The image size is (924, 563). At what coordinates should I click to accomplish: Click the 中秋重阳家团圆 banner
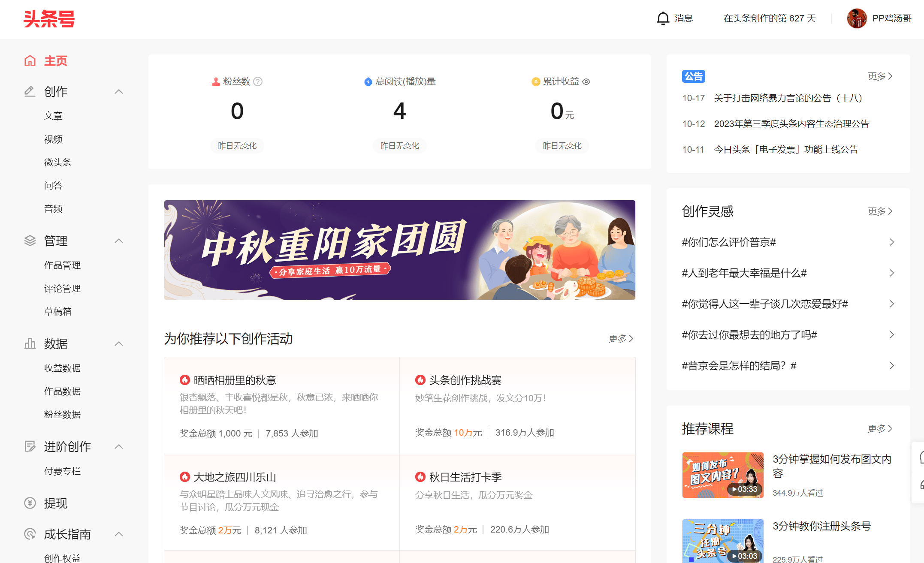pos(399,250)
